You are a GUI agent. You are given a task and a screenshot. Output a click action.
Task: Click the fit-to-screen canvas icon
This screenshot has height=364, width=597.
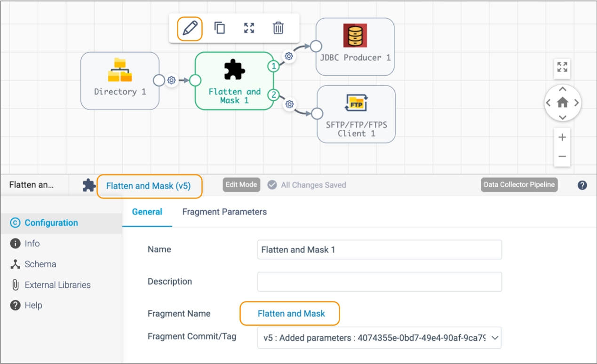[x=562, y=67]
